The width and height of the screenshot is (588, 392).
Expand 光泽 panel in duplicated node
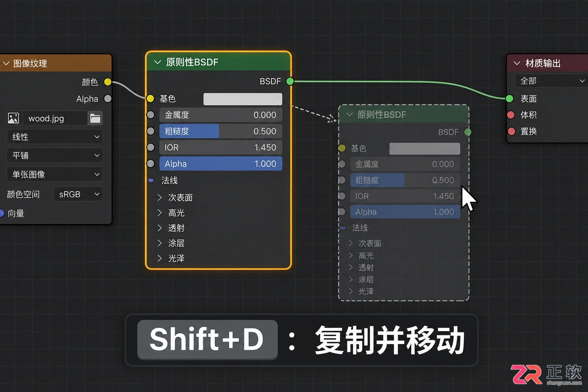coord(350,291)
